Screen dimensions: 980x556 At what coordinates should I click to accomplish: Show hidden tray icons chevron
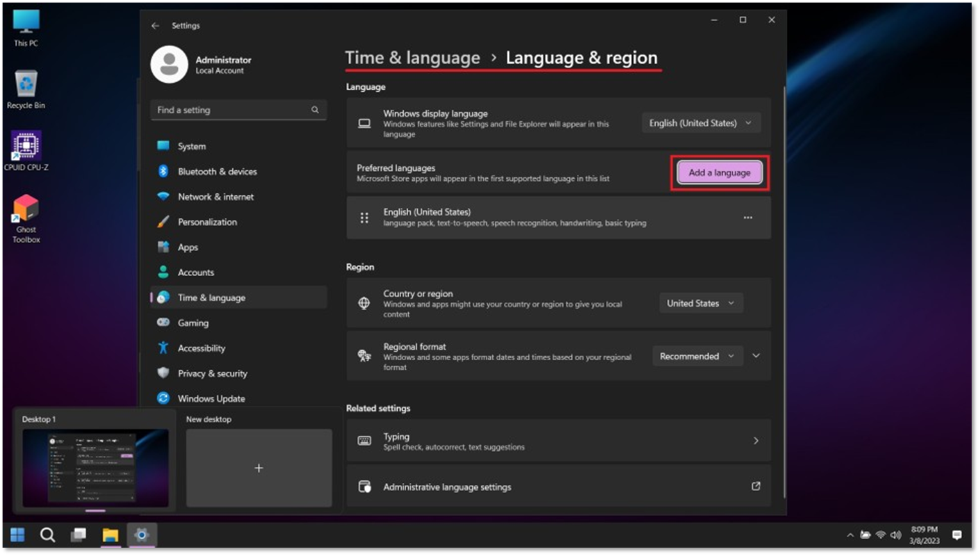click(850, 535)
